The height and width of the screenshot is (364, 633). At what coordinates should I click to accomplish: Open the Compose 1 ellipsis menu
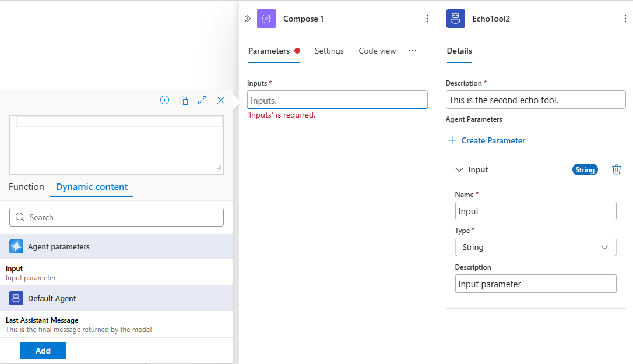pos(427,18)
